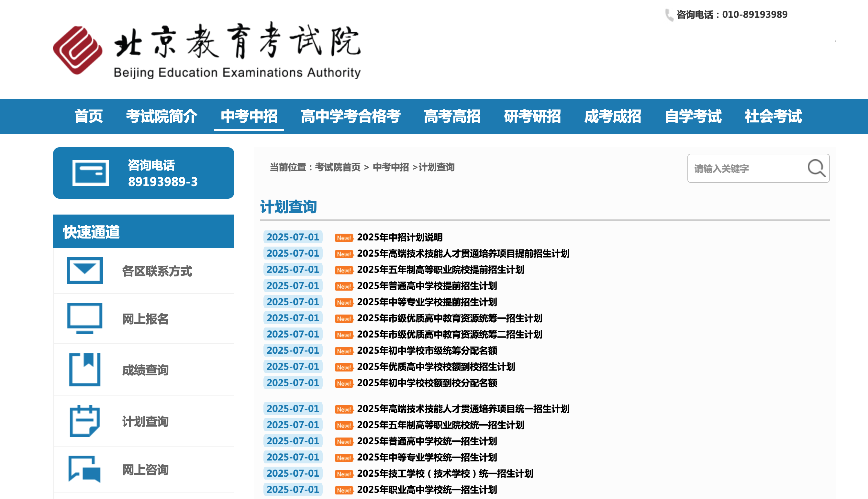Screen dimensions: 868x499
Task: Click the monitor icon for 网上报名
Action: click(85, 318)
